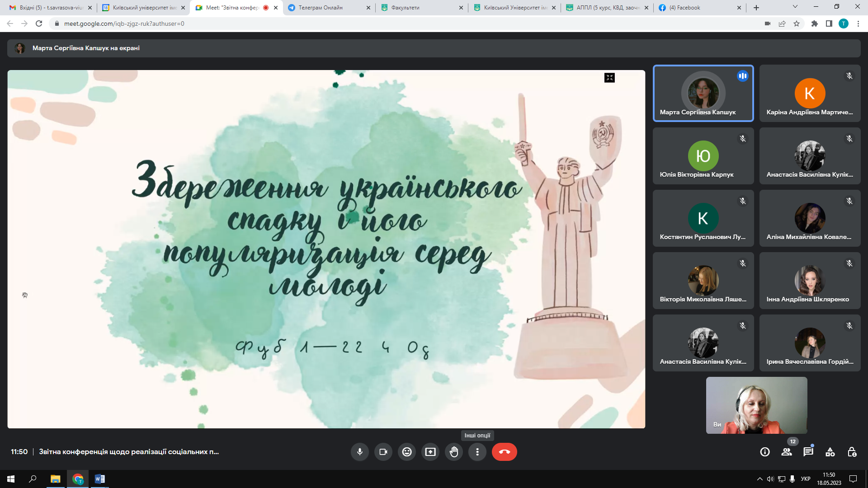This screenshot has height=488, width=868.
Task: Open the meeting details info icon
Action: (765, 452)
